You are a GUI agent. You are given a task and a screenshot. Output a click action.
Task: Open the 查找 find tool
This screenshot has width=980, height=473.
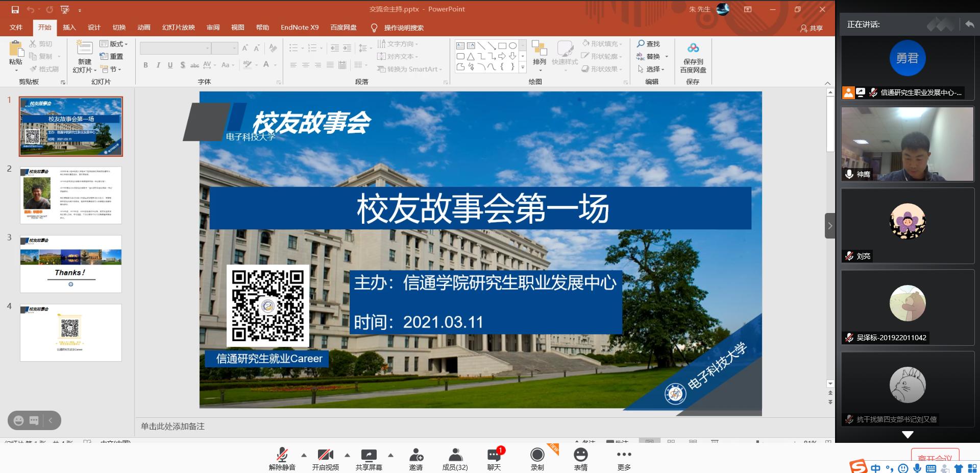648,44
